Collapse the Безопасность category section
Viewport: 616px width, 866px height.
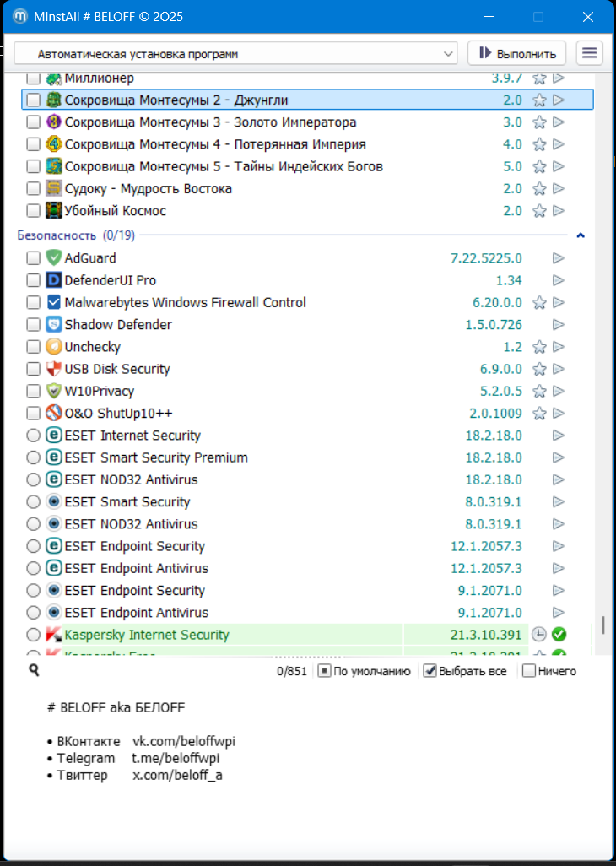(x=581, y=235)
